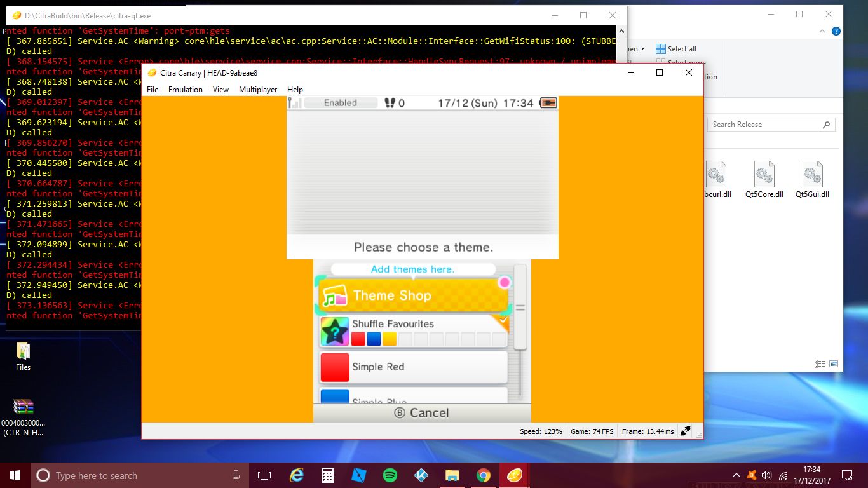Expand the Open dropdown arrow in Explorer ribbon
868x488 pixels.
click(642, 49)
